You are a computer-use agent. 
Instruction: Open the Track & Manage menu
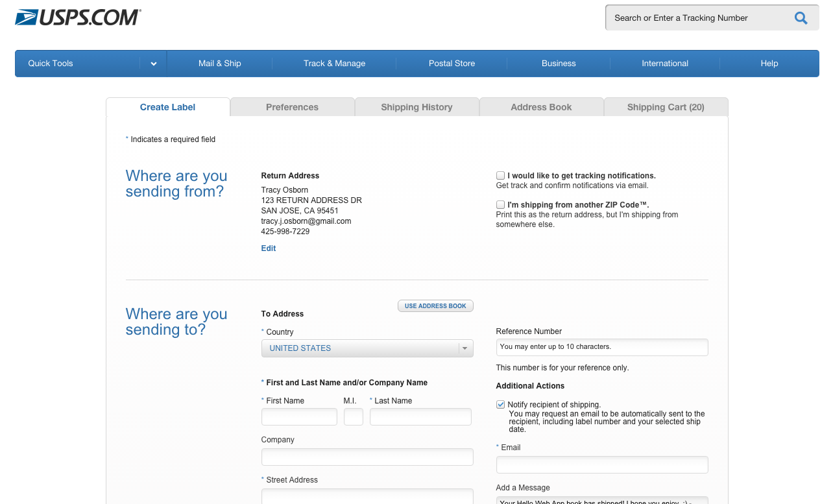click(334, 64)
